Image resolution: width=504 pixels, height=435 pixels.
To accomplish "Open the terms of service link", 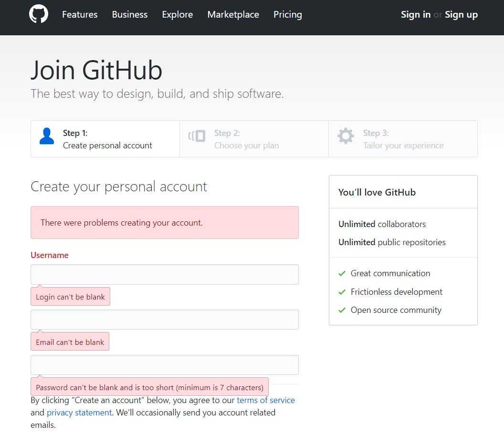I will [266, 400].
